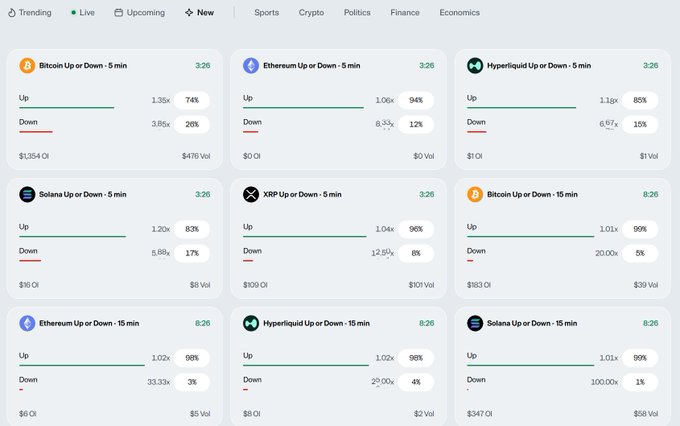Image resolution: width=680 pixels, height=426 pixels.
Task: Open Bitcoin Up or Down - 5 min market
Action: click(x=83, y=66)
